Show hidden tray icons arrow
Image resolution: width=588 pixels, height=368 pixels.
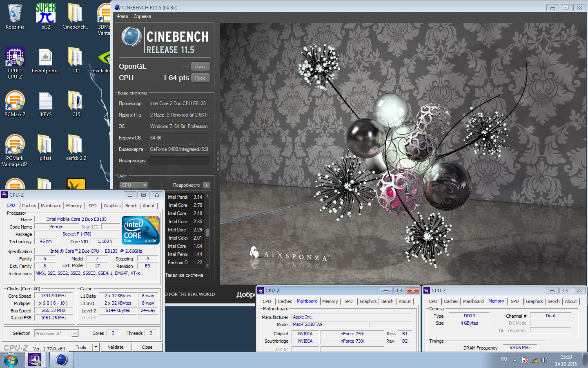[x=515, y=360]
